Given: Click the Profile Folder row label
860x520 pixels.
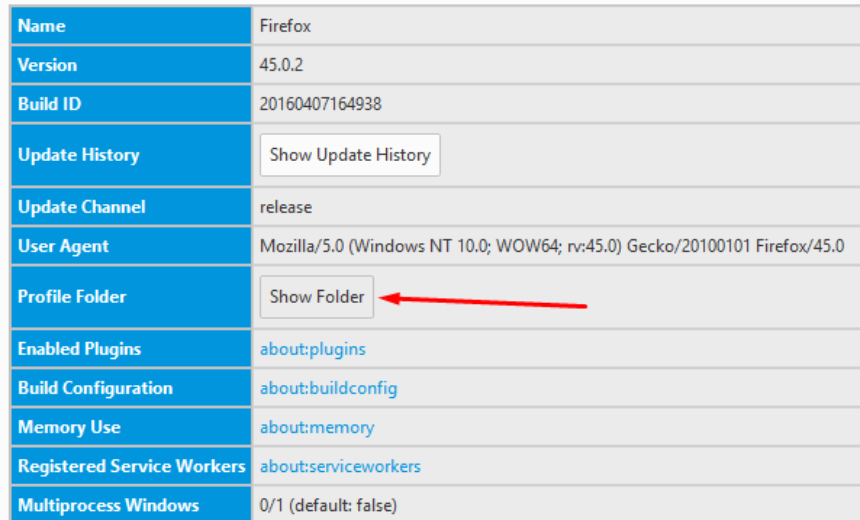Looking at the screenshot, I should pyautogui.click(x=72, y=297).
